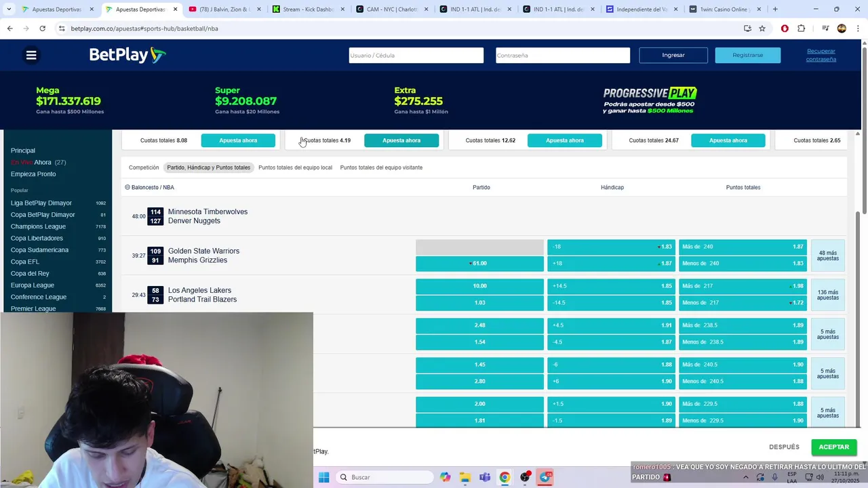This screenshot has width=868, height=488.
Task: Open the Opera-like red extension icon
Action: pyautogui.click(x=785, y=28)
